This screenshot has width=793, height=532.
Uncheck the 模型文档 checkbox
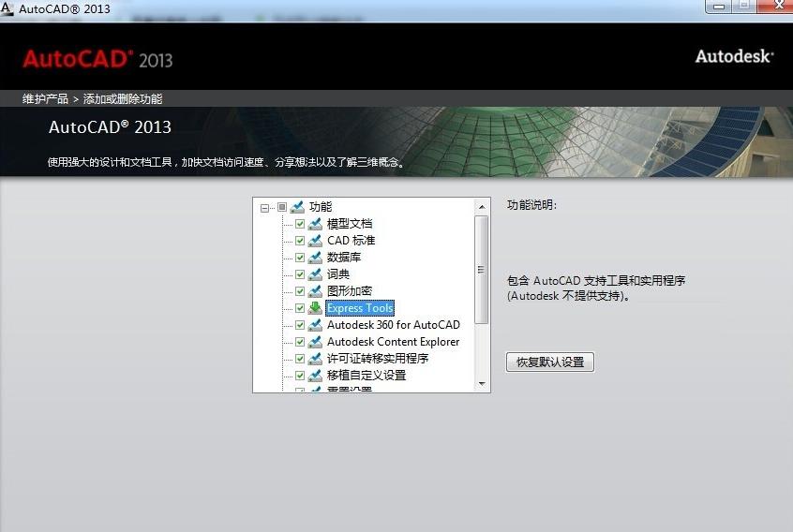[x=300, y=224]
